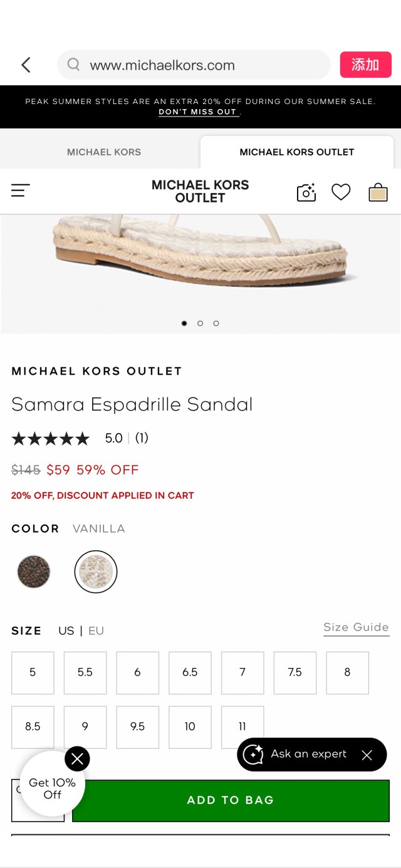This screenshot has height=868, width=401.
Task: Close the Ask an expert chat bubble
Action: (x=367, y=755)
